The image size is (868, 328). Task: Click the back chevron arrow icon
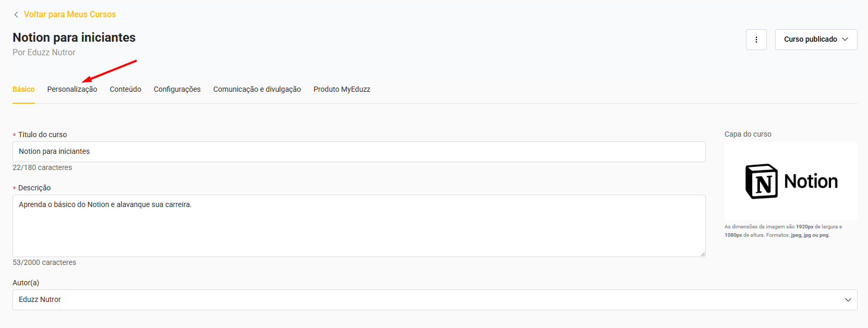point(16,15)
